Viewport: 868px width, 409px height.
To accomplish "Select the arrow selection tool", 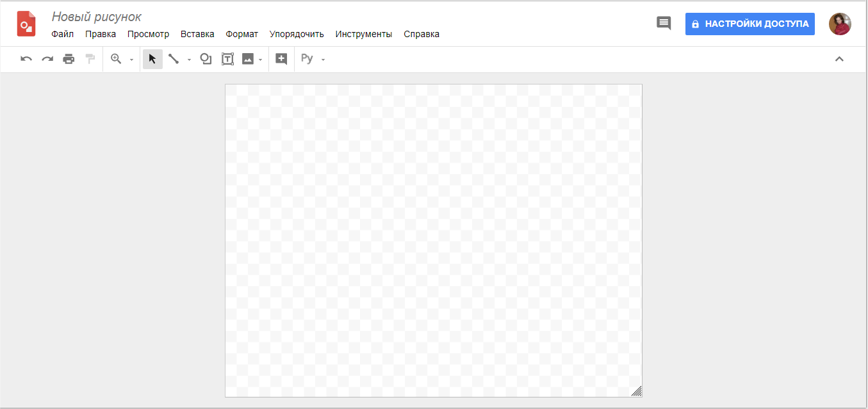I will click(152, 58).
